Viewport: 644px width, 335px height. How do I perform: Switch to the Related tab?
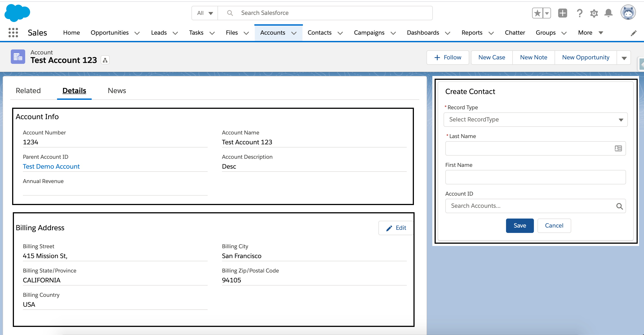tap(28, 91)
